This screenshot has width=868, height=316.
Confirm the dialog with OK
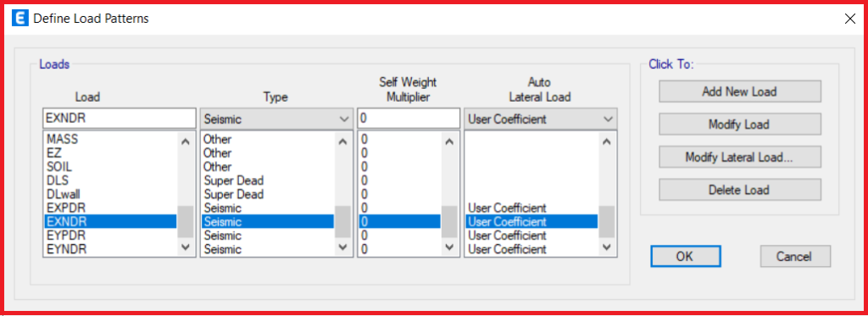coord(685,256)
